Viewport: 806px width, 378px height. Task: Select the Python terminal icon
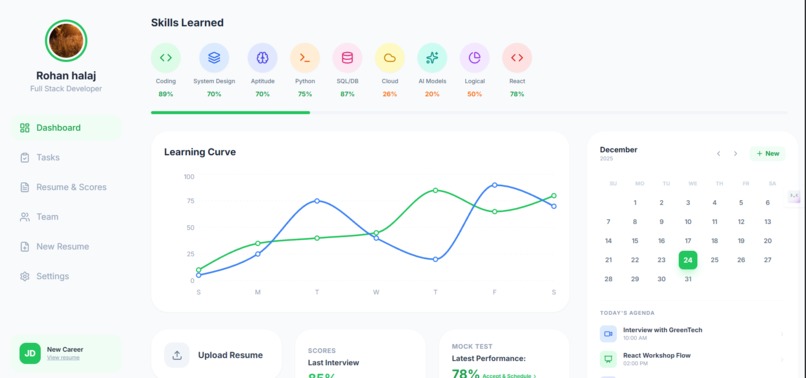tap(305, 58)
